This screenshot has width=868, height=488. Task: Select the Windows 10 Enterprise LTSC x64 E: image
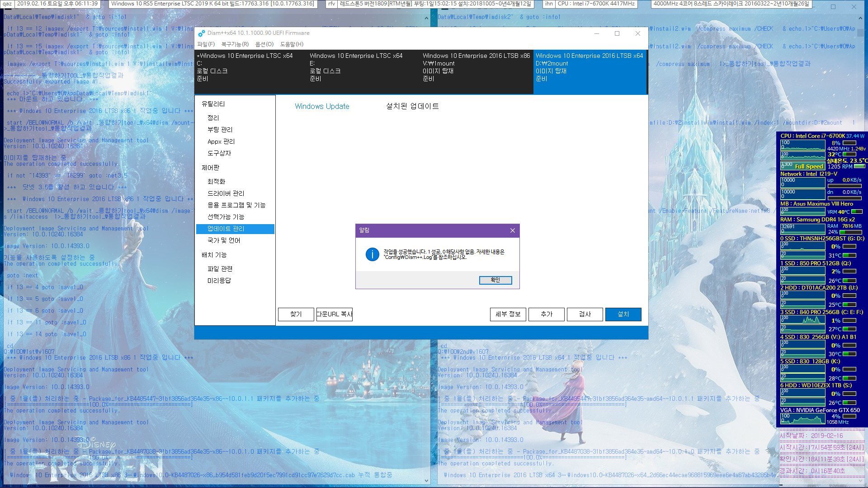[364, 72]
